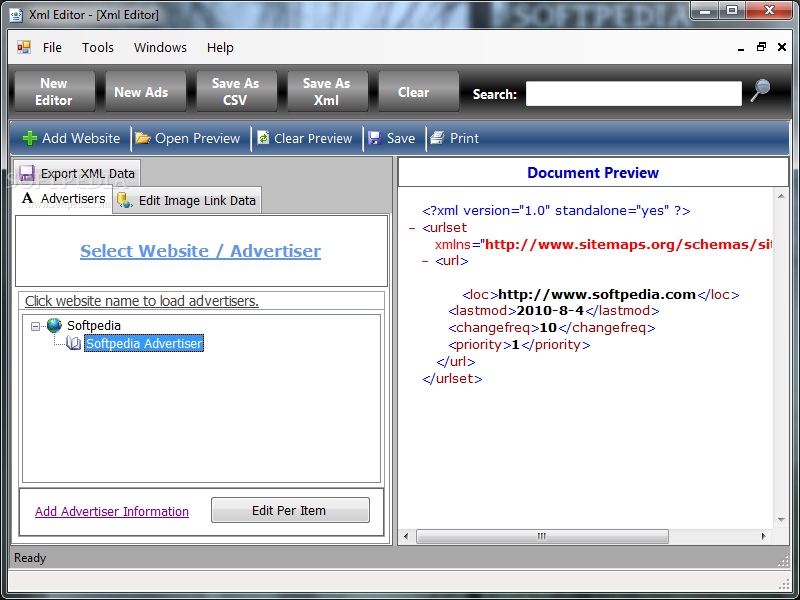Open the File menu

[52, 47]
